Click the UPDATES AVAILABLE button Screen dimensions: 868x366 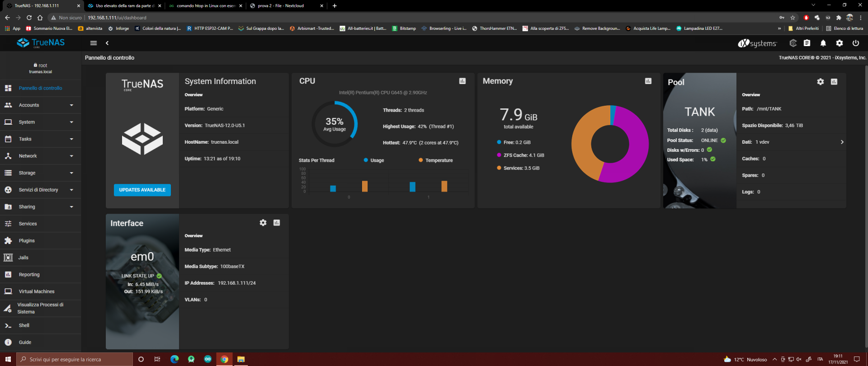(x=142, y=190)
